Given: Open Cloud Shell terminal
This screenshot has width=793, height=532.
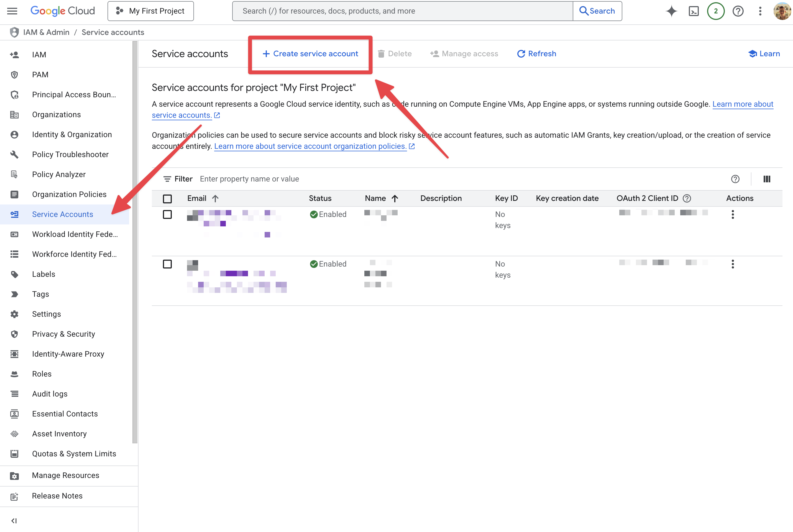Looking at the screenshot, I should [694, 11].
